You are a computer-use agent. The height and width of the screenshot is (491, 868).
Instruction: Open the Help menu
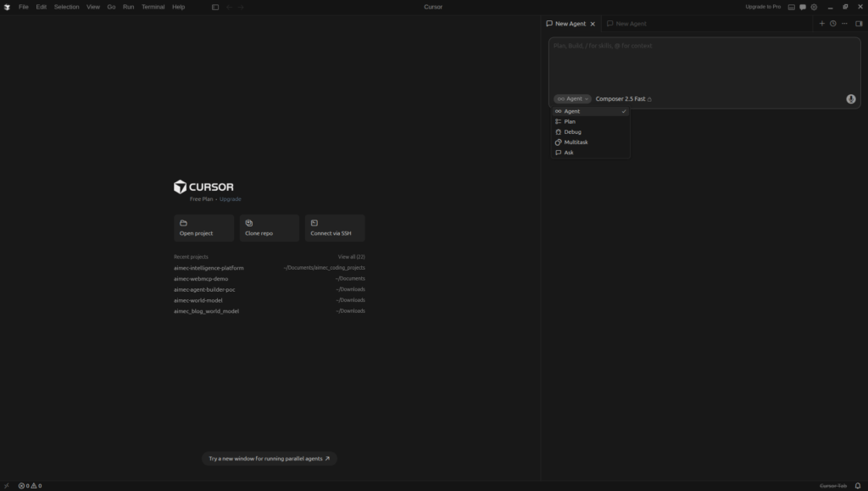178,7
